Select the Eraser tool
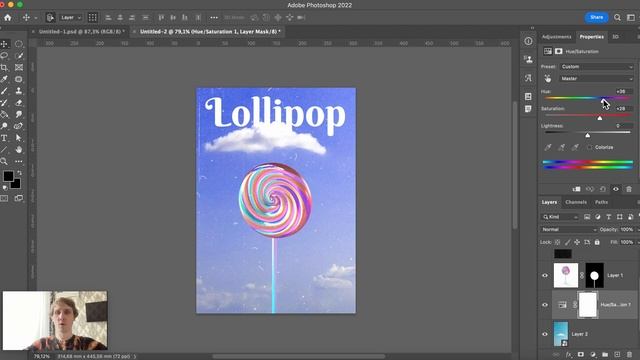640x360 pixels. coord(19,103)
